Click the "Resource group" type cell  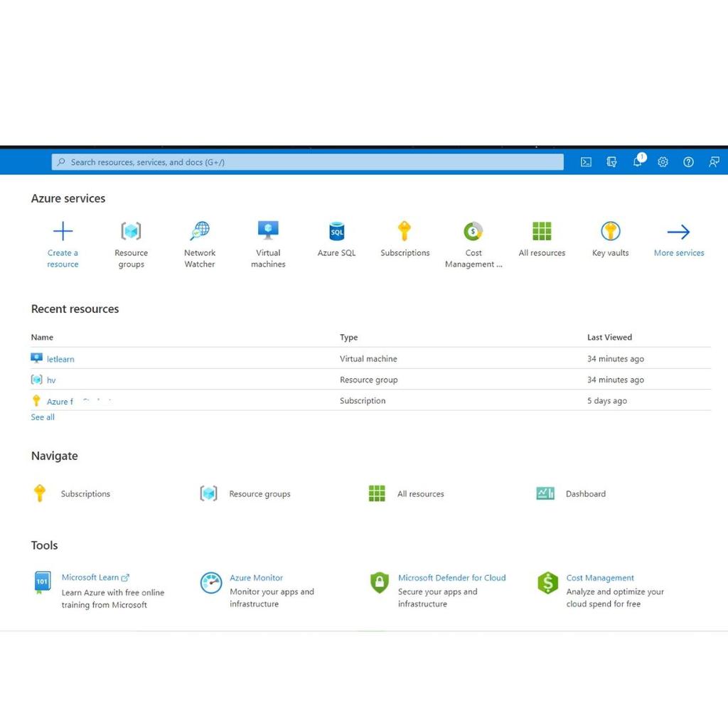tap(369, 380)
